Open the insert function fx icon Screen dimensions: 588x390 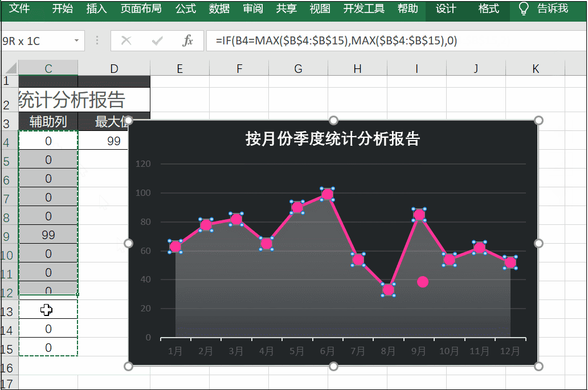pyautogui.click(x=188, y=40)
